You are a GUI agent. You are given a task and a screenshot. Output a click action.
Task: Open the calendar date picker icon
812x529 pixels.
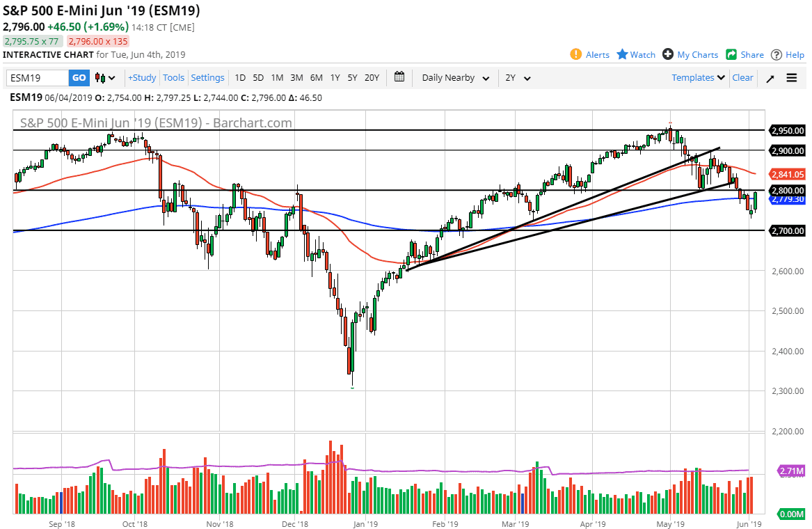(x=399, y=77)
